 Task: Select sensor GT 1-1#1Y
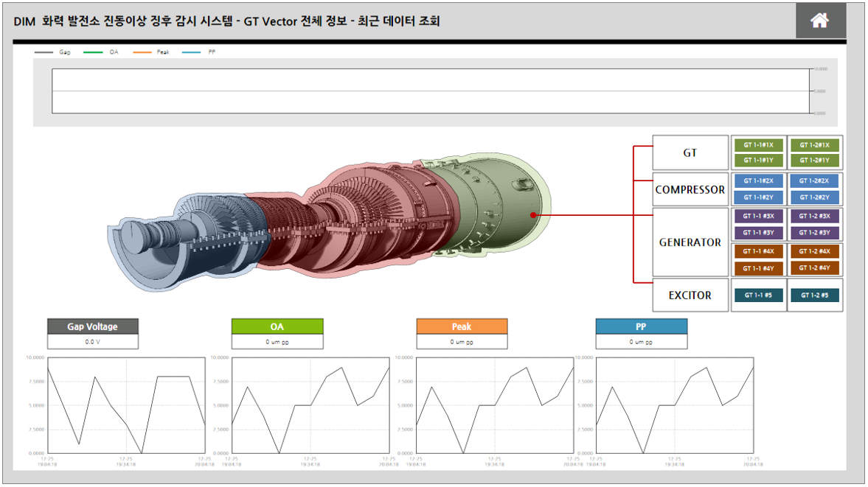(758, 161)
